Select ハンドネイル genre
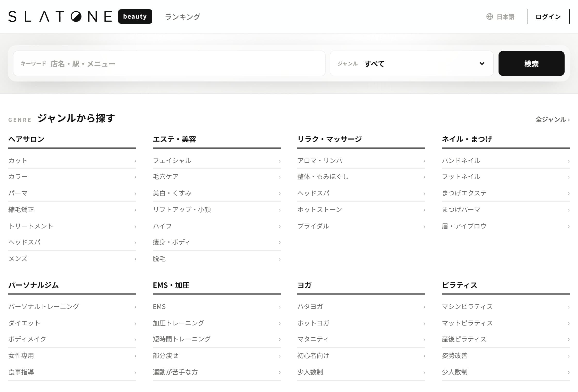578x392 pixels. (x=506, y=161)
